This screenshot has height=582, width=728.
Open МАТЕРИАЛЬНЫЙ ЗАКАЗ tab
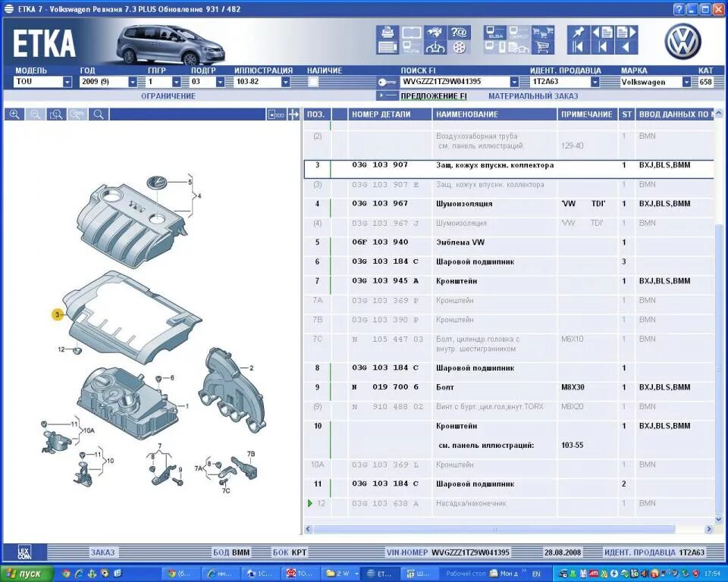click(x=533, y=96)
